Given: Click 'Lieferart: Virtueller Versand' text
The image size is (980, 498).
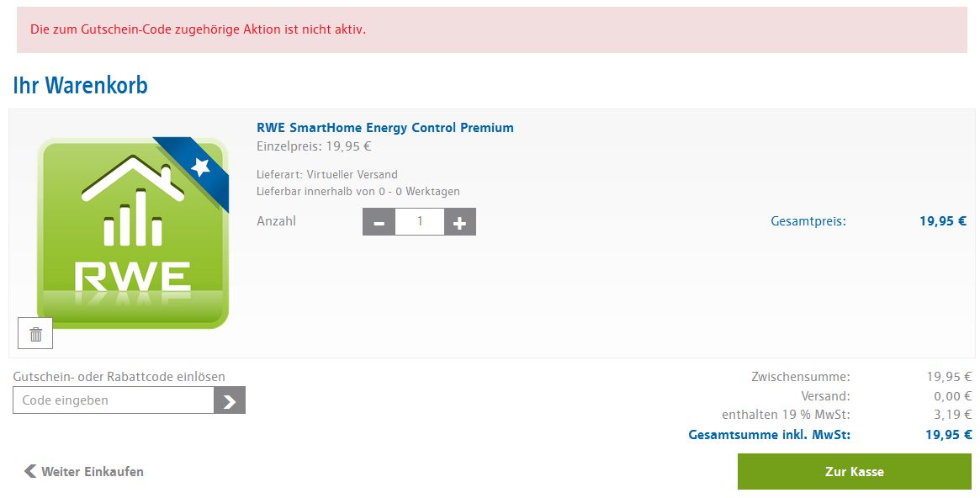Looking at the screenshot, I should tap(327, 174).
